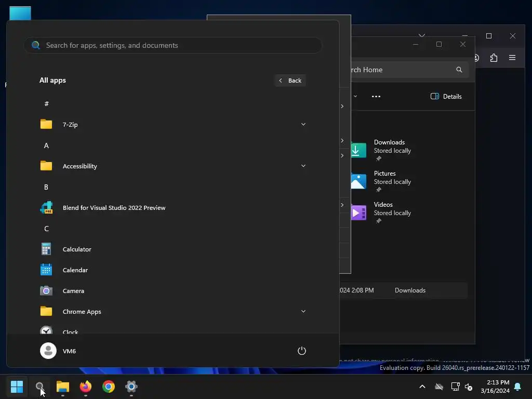Open the power options button
The height and width of the screenshot is (399, 532).
(302, 351)
